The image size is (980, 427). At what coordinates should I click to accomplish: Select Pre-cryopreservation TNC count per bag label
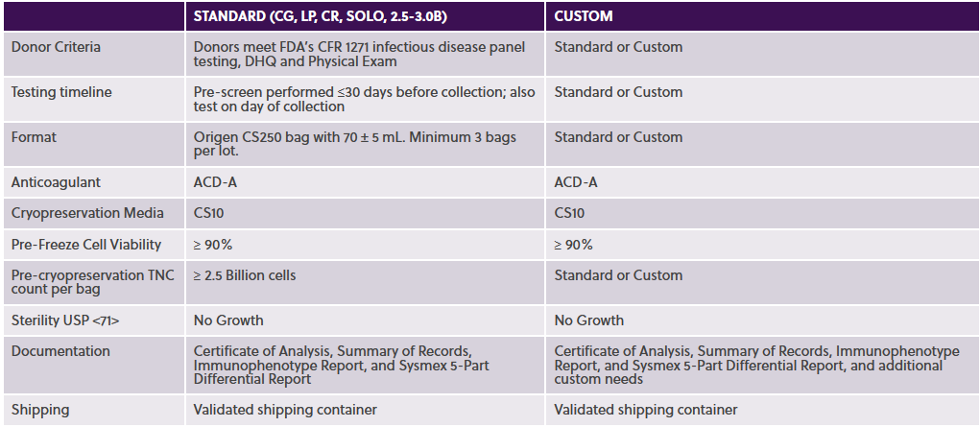92,282
